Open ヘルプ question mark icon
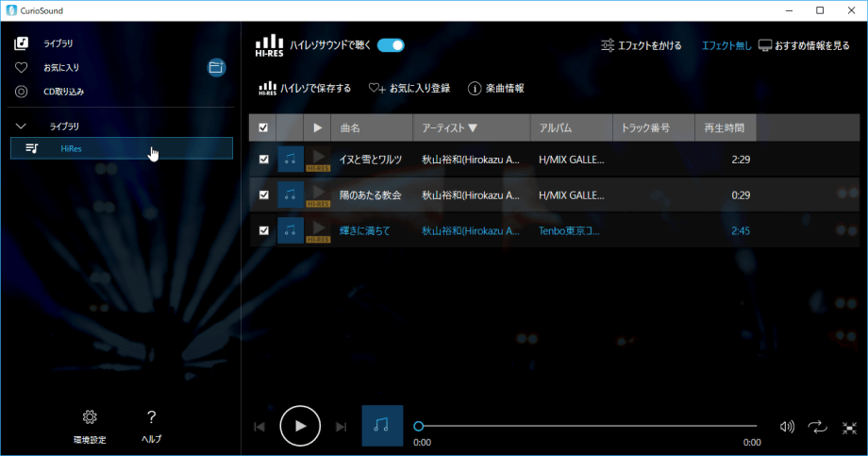Viewport: 868px width, 456px height. pyautogui.click(x=151, y=416)
